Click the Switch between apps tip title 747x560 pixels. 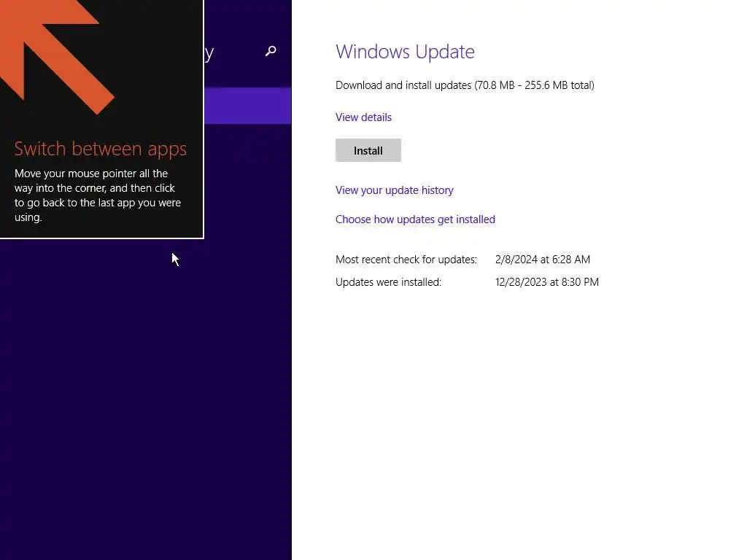[x=101, y=149]
